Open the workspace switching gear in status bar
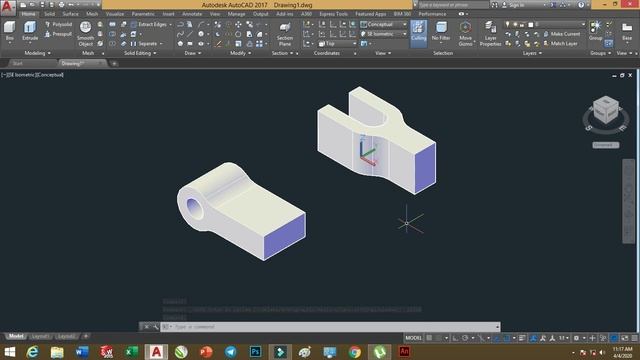The height and width of the screenshot is (360, 640). click(x=576, y=338)
